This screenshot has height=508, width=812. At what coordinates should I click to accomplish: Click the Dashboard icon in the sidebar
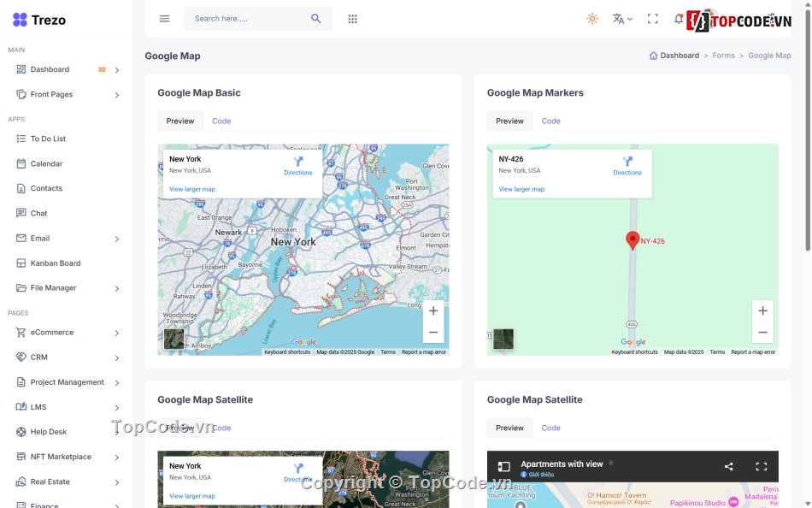tap(21, 69)
